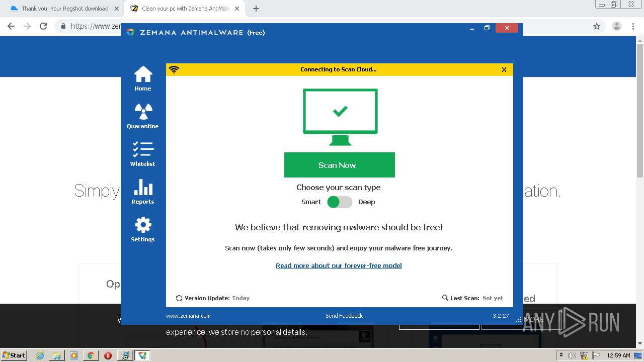
Task: Open the Chrome profile avatar
Action: coord(617,26)
